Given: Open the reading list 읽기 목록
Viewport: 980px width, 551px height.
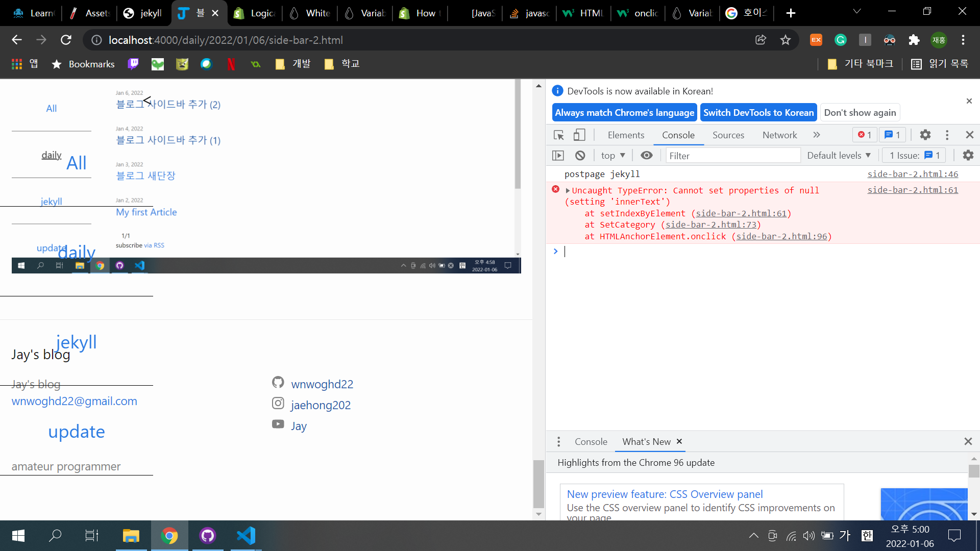Looking at the screenshot, I should point(940,64).
